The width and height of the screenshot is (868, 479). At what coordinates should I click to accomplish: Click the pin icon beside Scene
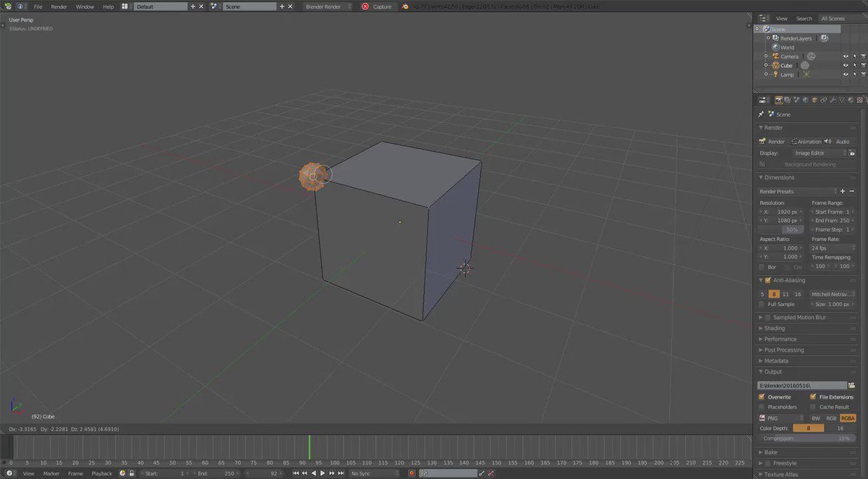pos(761,114)
